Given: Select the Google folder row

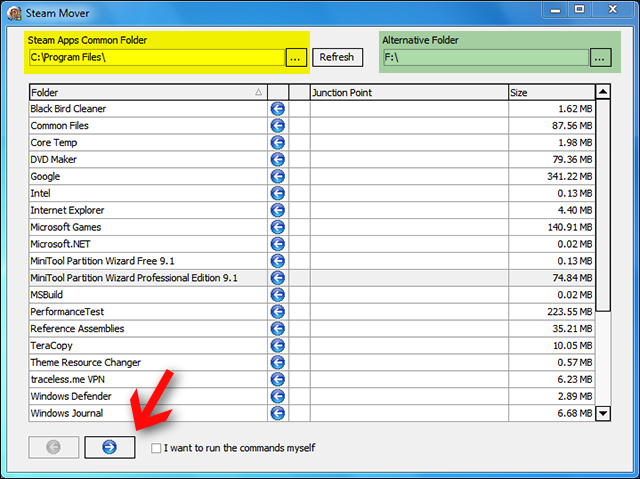Looking at the screenshot, I should (x=149, y=176).
